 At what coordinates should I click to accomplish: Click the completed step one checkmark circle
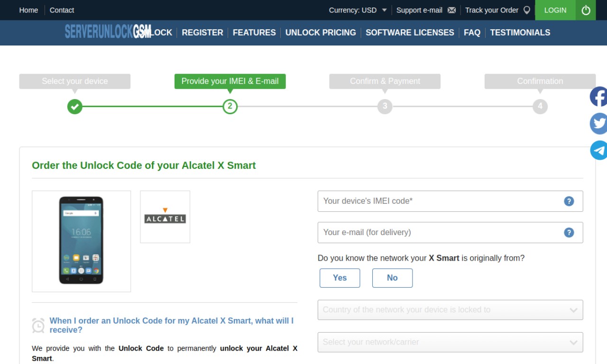(x=75, y=106)
